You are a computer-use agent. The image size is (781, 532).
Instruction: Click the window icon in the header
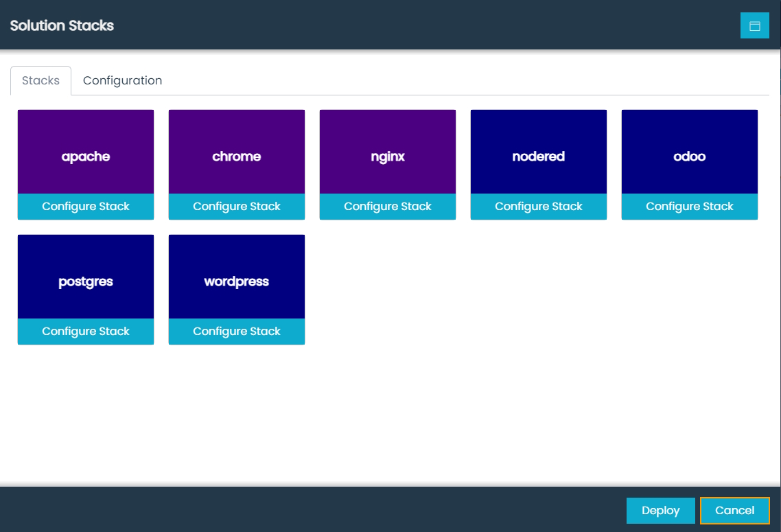click(x=755, y=25)
